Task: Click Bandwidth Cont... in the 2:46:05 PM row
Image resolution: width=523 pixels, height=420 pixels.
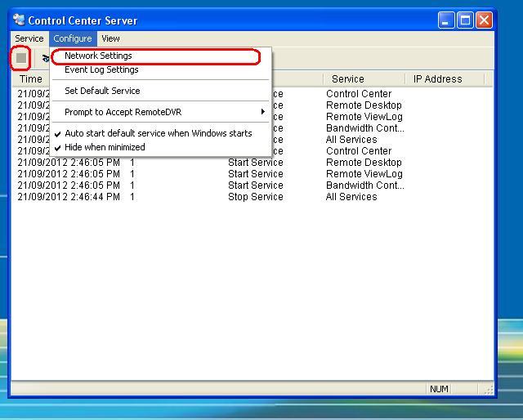Action: (365, 185)
